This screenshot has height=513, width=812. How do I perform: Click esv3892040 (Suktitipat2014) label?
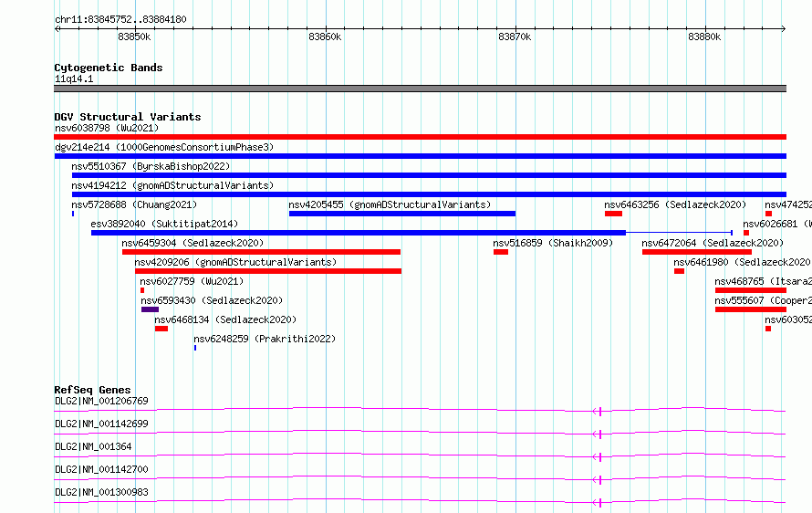(164, 224)
